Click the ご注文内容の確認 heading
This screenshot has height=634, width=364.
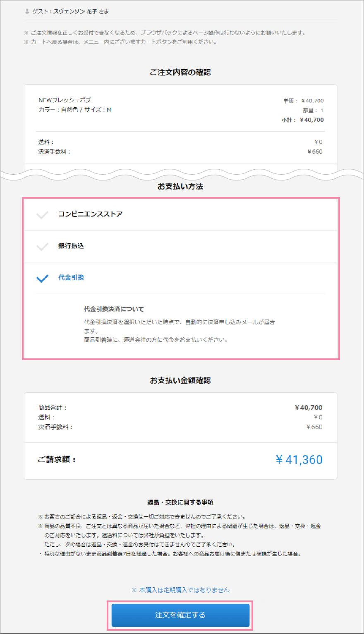click(x=181, y=72)
